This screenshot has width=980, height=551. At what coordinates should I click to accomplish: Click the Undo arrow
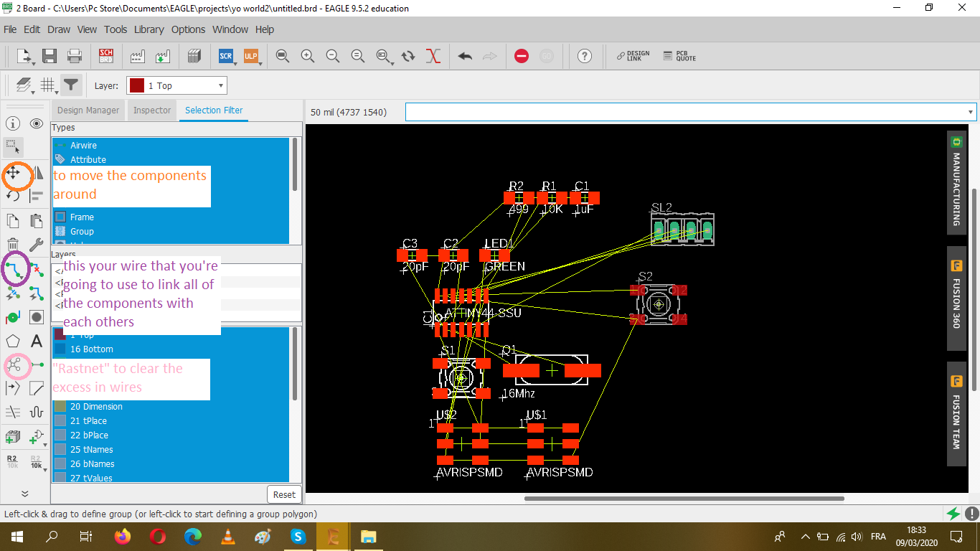pos(465,56)
